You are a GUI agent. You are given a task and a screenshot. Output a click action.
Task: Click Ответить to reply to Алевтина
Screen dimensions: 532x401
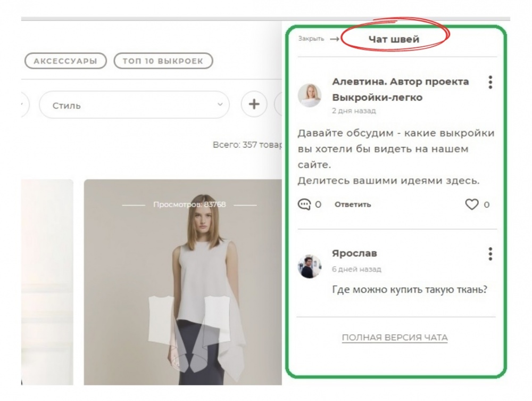(x=353, y=204)
